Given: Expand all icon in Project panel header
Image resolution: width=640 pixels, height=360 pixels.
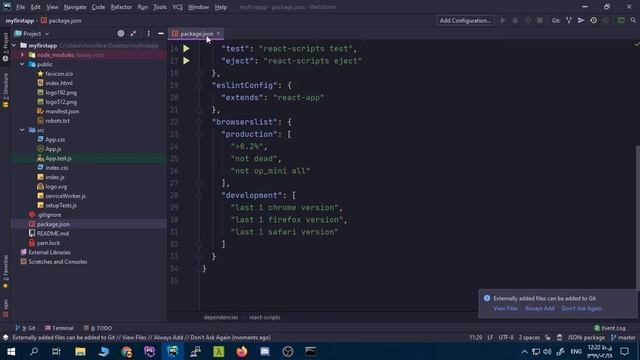Looking at the screenshot, I should tap(133, 33).
